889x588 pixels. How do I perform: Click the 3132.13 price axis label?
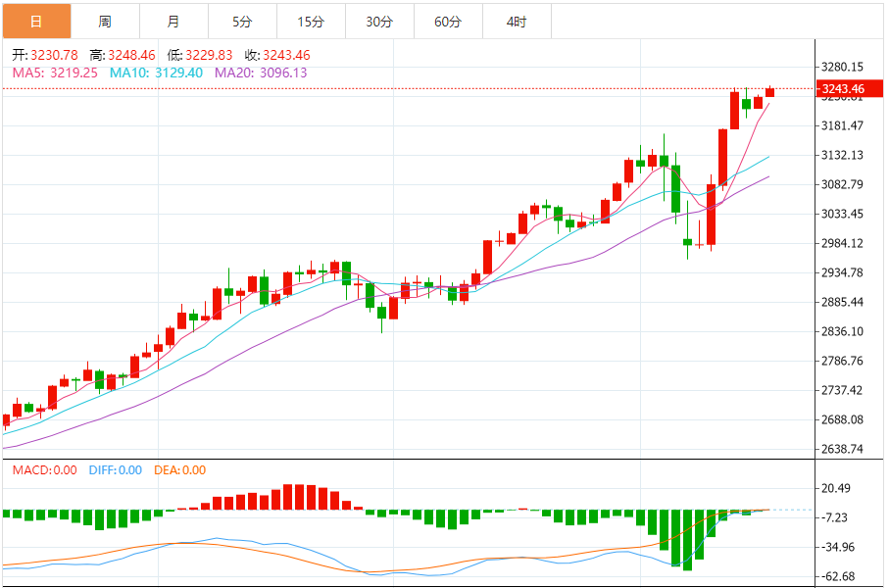pos(842,155)
